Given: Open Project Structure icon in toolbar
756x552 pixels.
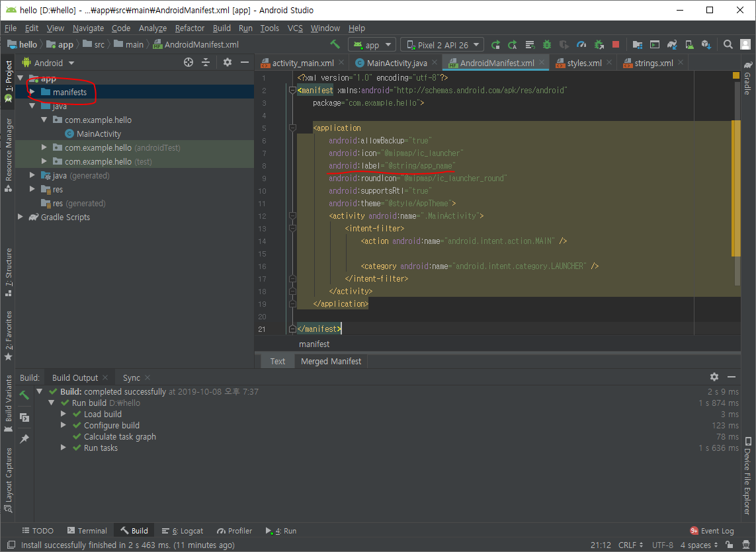Looking at the screenshot, I should pyautogui.click(x=638, y=45).
